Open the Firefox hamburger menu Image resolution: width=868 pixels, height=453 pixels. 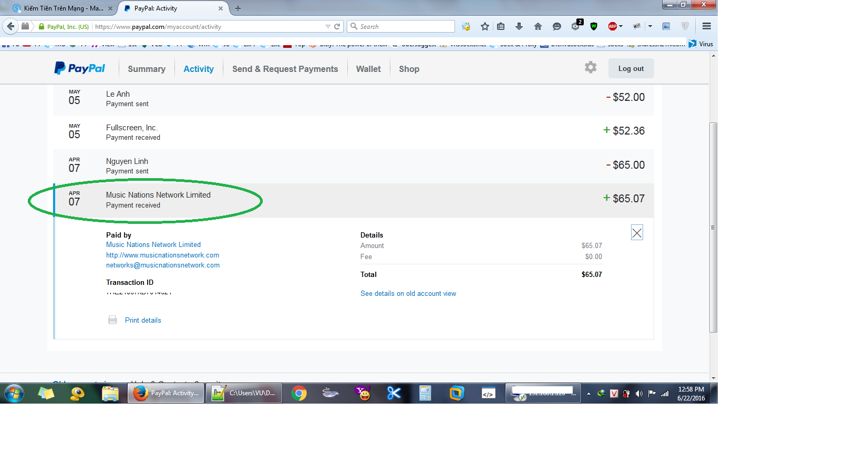point(707,26)
